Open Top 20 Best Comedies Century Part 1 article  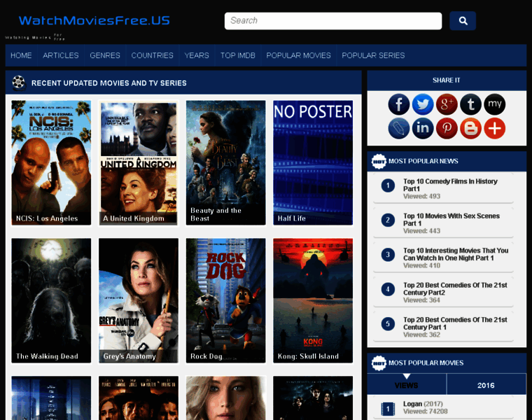(x=455, y=323)
